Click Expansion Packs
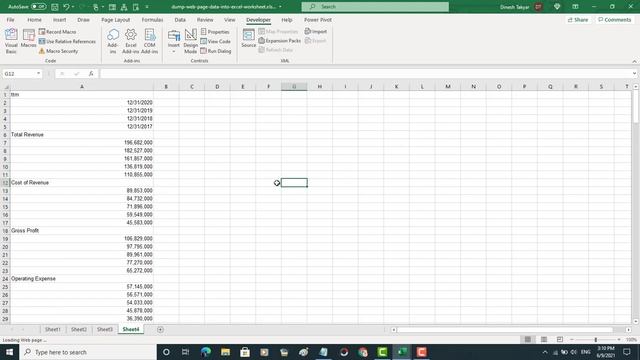Screen dimensions: 640x360 pyautogui.click(x=280, y=40)
